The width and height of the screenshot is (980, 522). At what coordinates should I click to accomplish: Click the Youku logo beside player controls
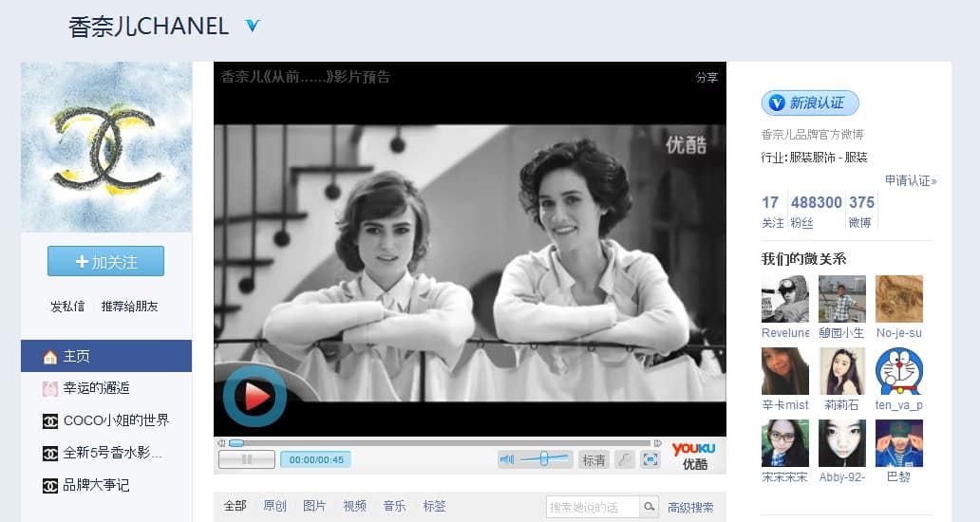pyautogui.click(x=693, y=455)
